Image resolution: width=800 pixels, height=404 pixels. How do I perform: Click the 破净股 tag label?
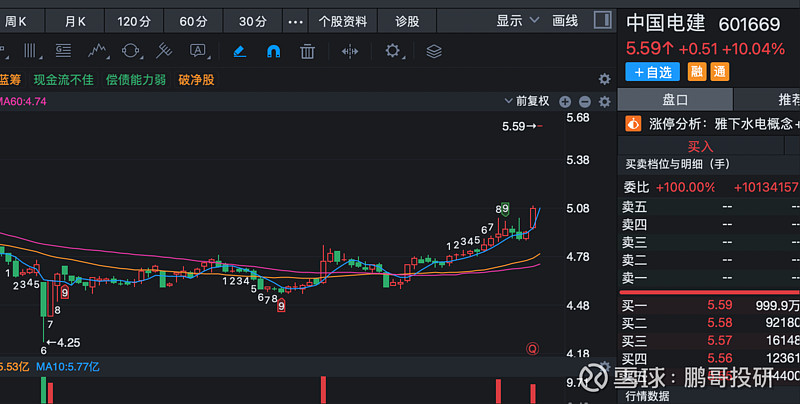pos(196,79)
